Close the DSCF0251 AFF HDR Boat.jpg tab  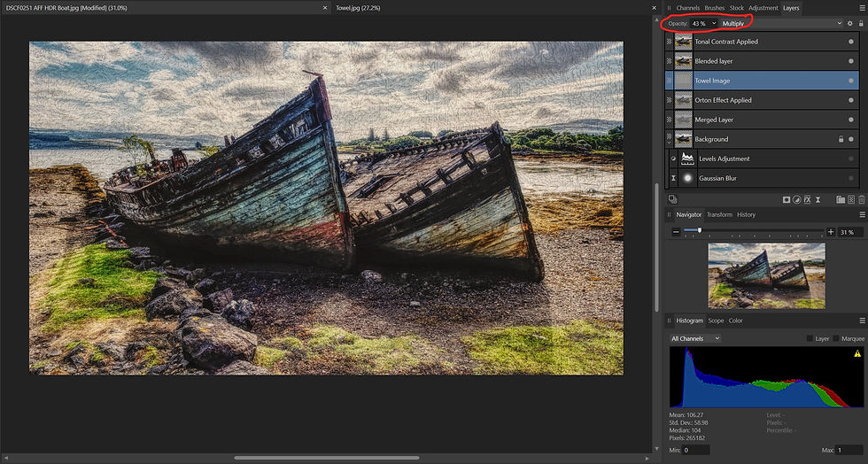tap(325, 8)
